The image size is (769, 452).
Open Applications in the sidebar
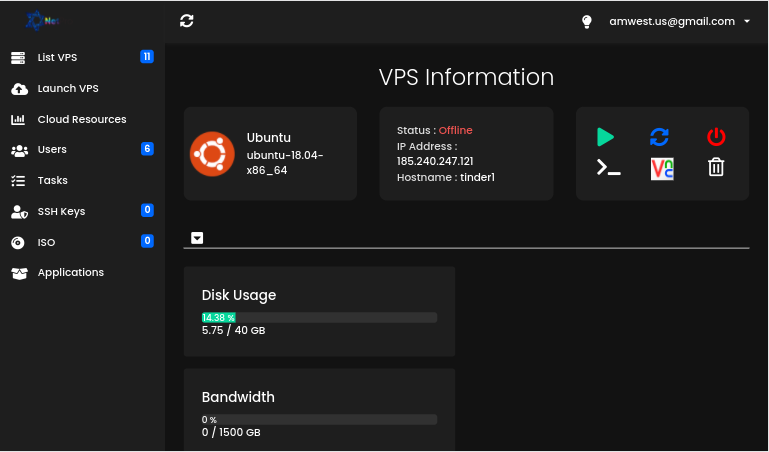point(70,272)
